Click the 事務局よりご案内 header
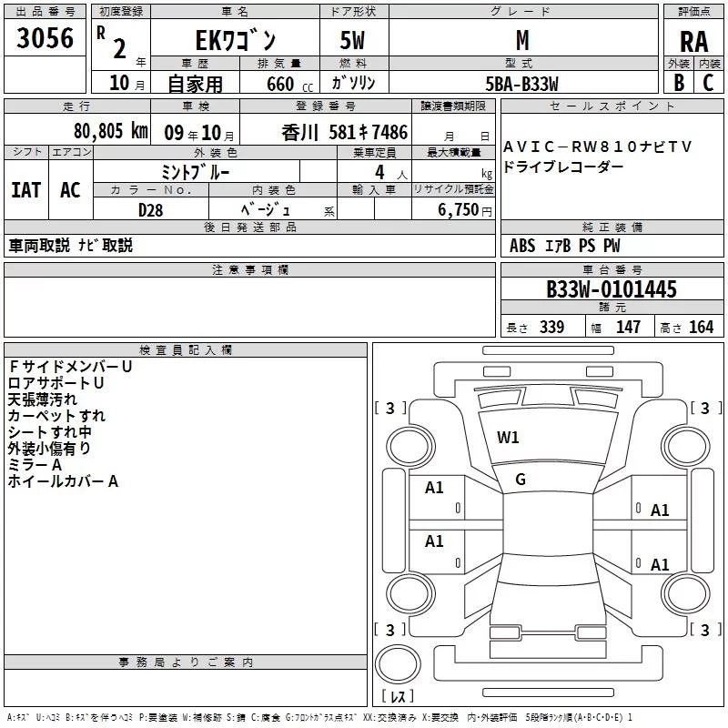Screen dimensions: 728x728 pyautogui.click(x=186, y=662)
